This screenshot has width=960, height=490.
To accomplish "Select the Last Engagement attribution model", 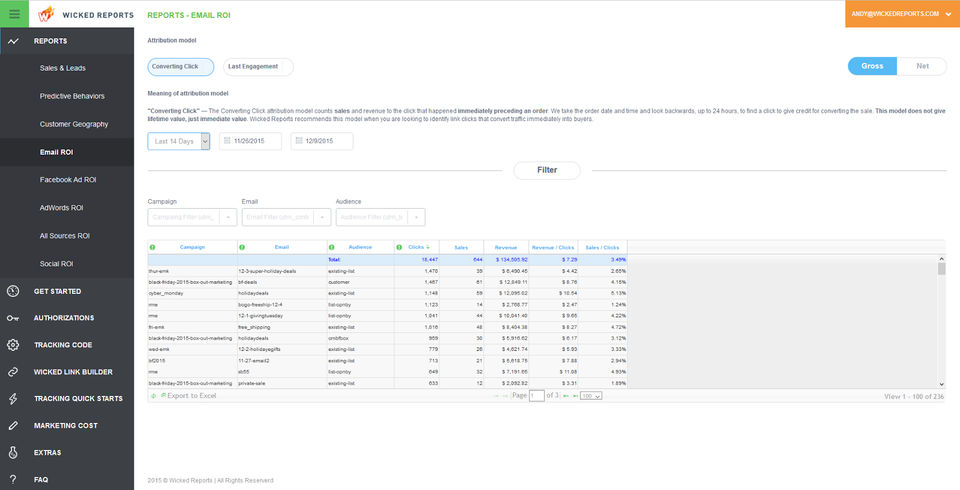I will [258, 67].
